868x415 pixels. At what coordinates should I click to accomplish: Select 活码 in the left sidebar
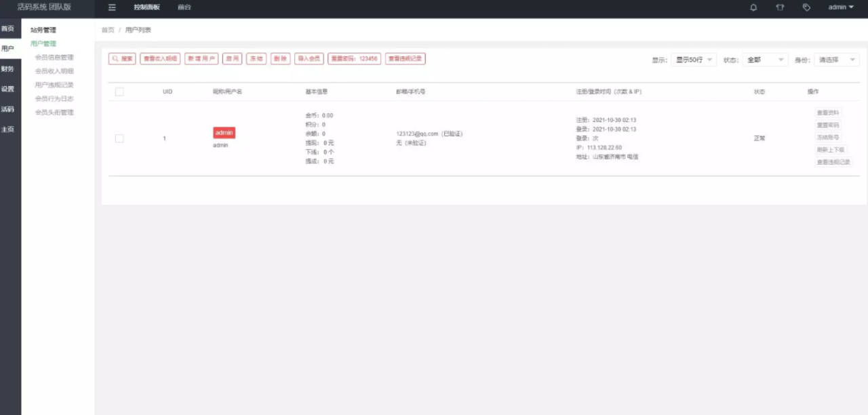(x=7, y=109)
